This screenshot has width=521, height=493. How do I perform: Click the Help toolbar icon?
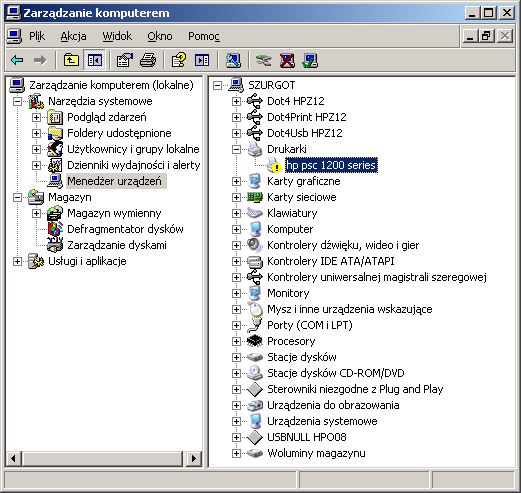click(179, 60)
